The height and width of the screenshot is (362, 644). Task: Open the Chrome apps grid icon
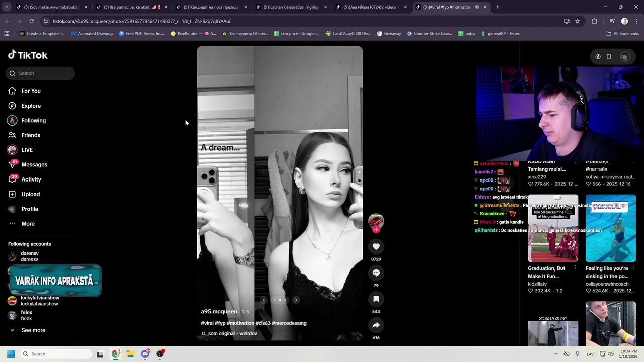[7, 34]
